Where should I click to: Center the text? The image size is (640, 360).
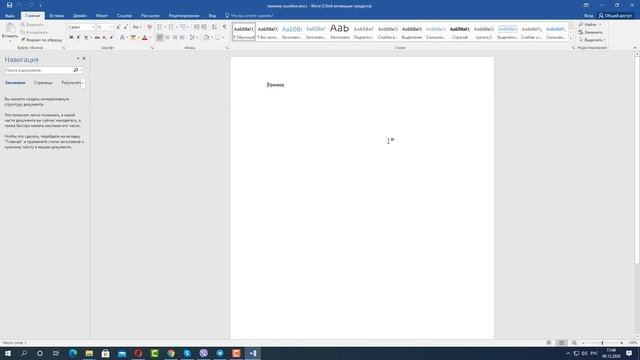pyautogui.click(x=167, y=38)
